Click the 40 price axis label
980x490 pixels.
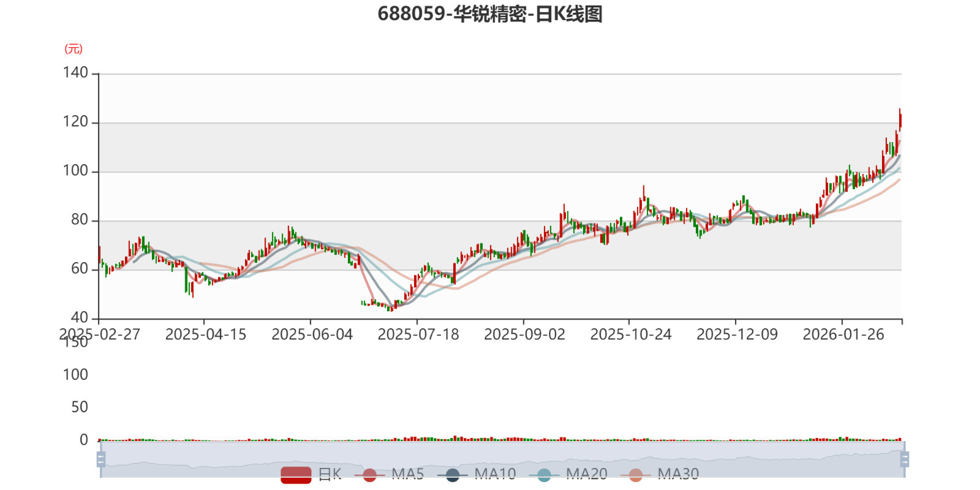tap(80, 318)
